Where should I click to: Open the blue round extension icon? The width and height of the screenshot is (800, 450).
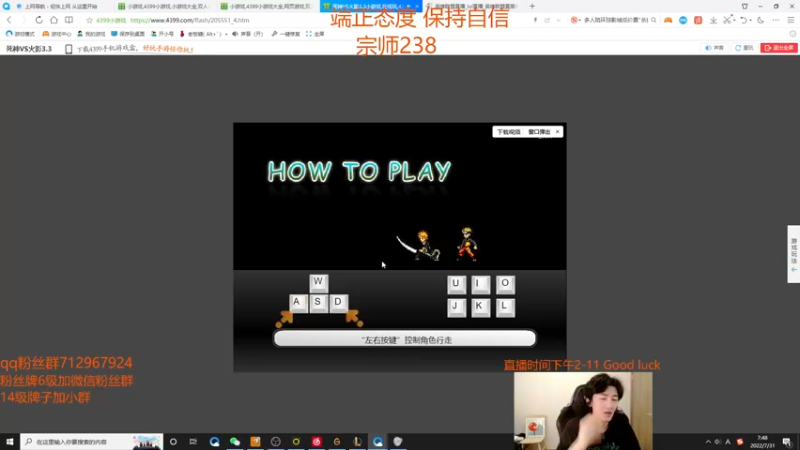pos(683,20)
